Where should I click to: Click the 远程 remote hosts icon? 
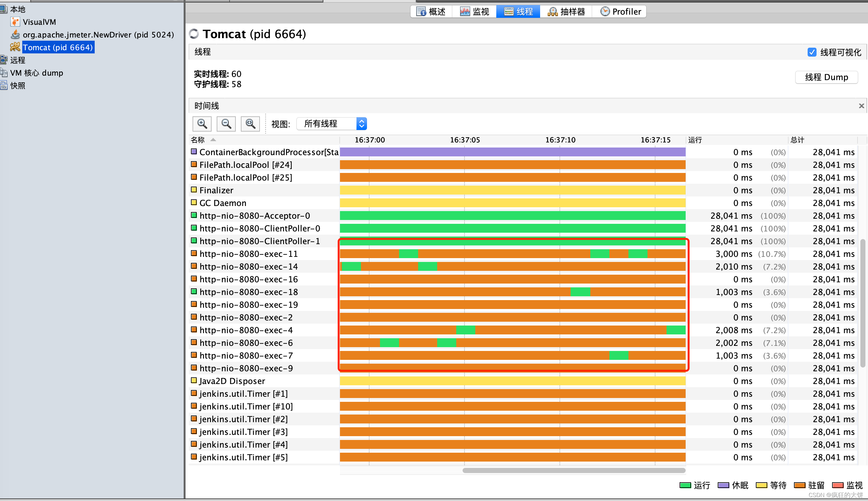(3, 60)
